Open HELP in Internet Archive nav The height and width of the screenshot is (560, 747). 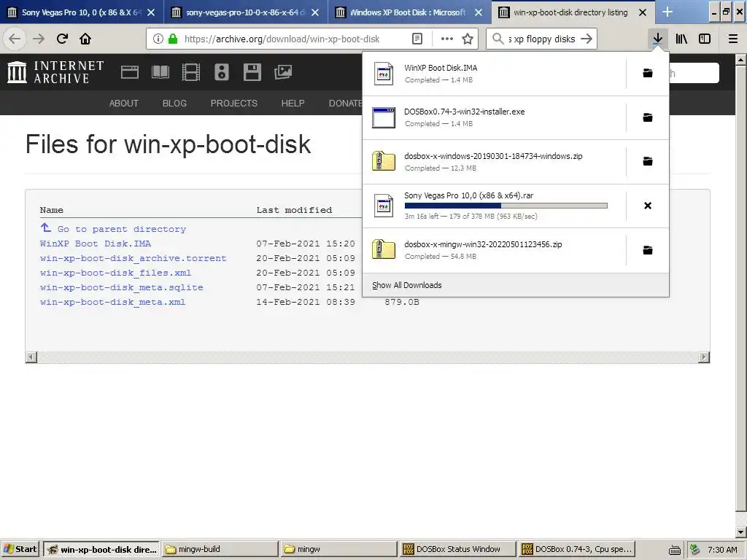293,104
